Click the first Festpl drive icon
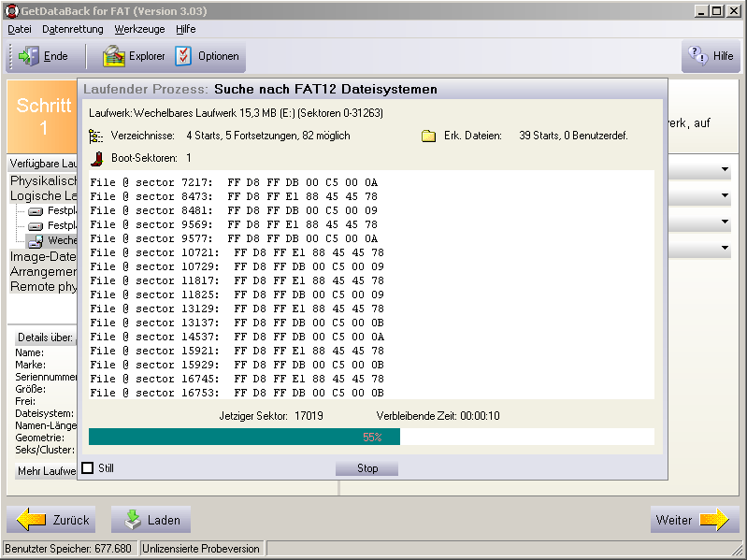The height and width of the screenshot is (560, 747). click(x=36, y=211)
